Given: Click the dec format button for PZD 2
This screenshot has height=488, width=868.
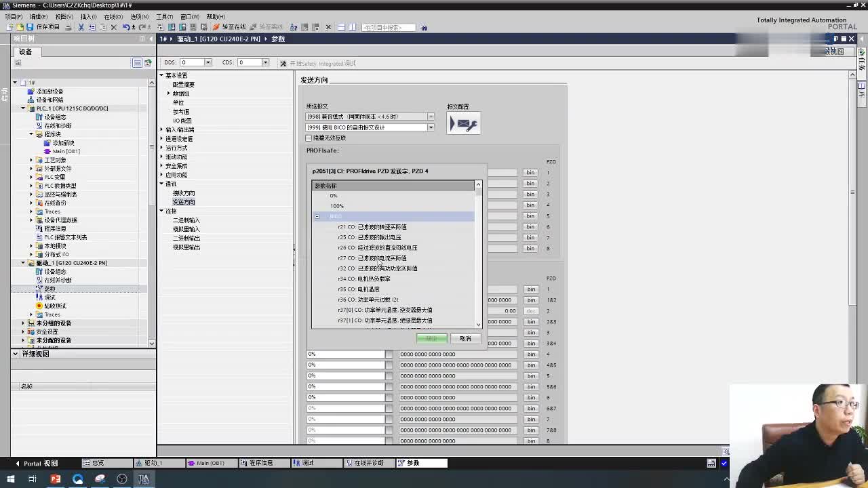Looking at the screenshot, I should click(530, 311).
